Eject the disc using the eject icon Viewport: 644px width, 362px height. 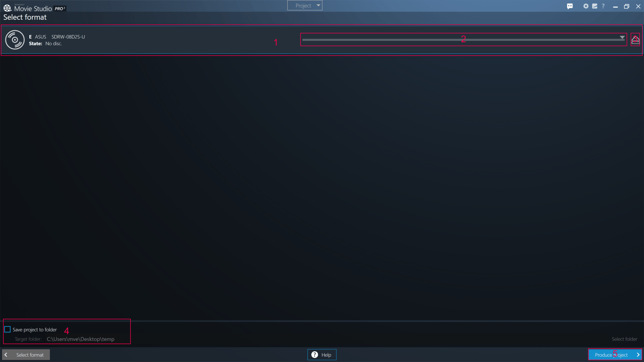(x=635, y=40)
